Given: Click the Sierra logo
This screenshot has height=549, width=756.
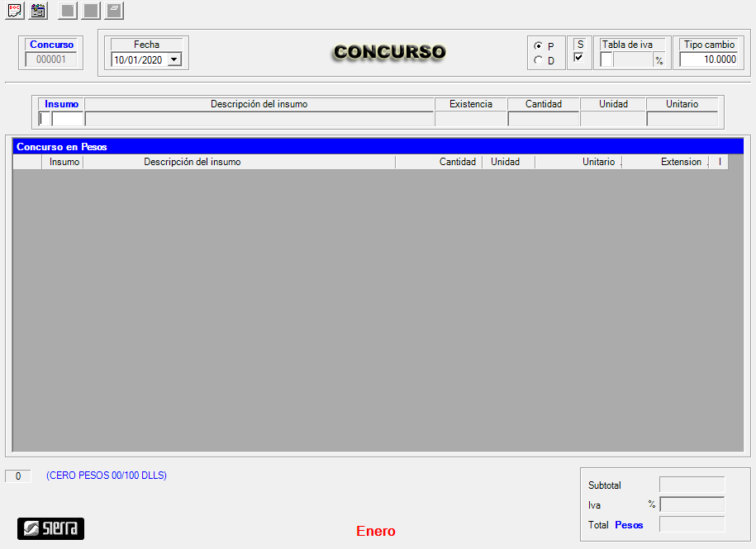Looking at the screenshot, I should (50, 528).
